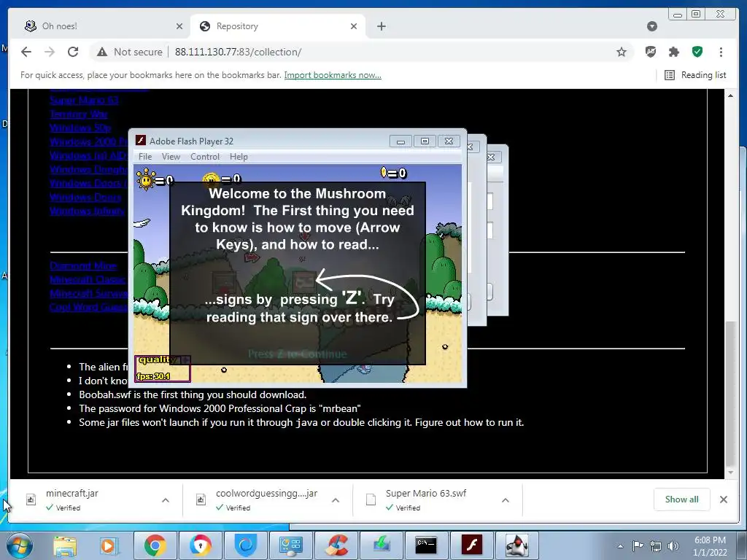747x560 pixels.
Task: Click Show all downloads
Action: click(x=682, y=499)
